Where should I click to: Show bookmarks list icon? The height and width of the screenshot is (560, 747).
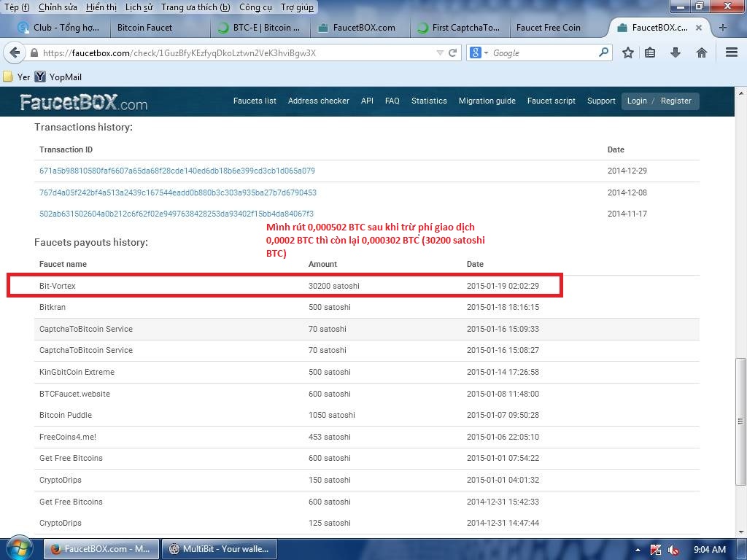pyautogui.click(x=650, y=52)
